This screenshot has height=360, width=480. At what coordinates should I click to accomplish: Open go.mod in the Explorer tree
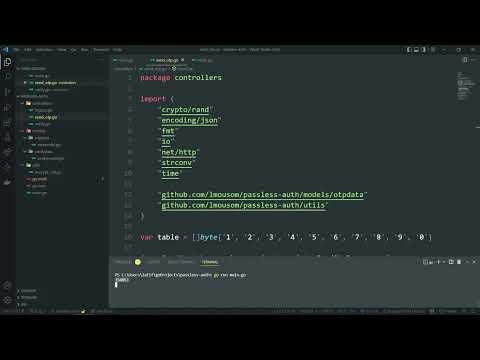39,179
